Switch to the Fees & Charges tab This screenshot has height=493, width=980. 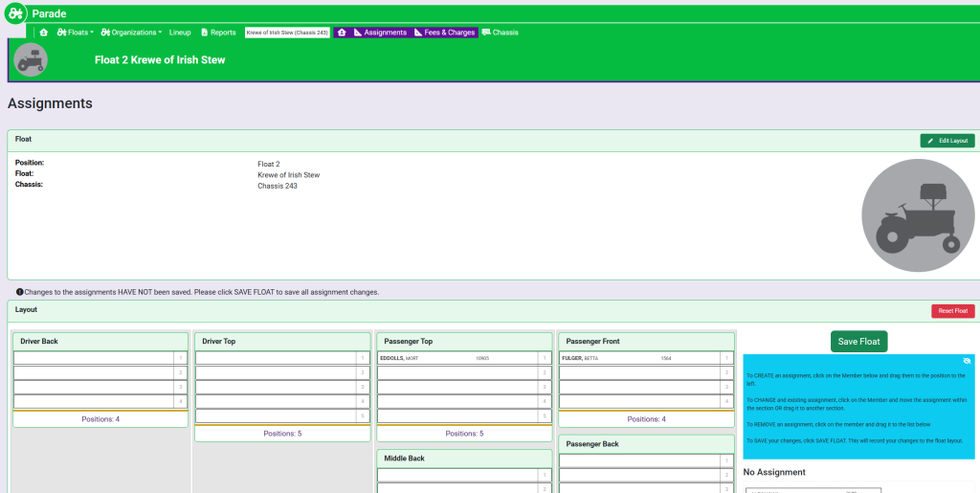point(444,33)
